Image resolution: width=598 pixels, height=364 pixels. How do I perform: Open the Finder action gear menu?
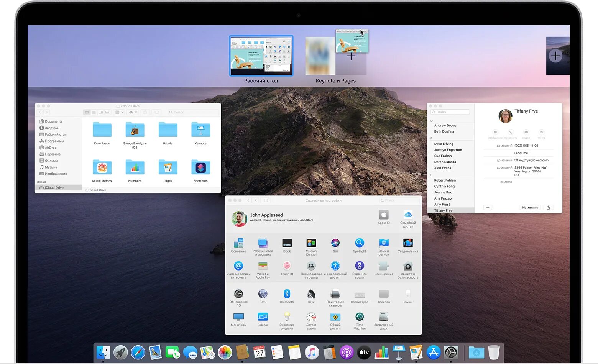(133, 112)
